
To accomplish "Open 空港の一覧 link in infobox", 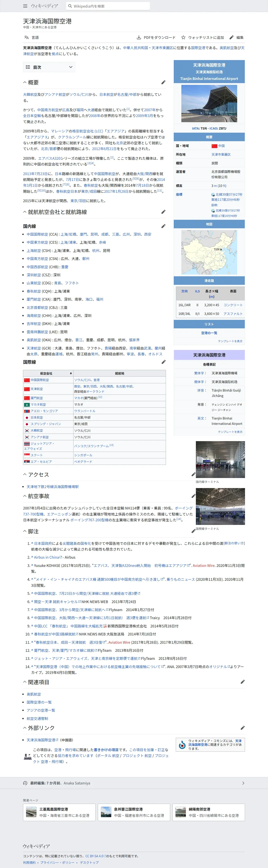I will (x=209, y=333).
